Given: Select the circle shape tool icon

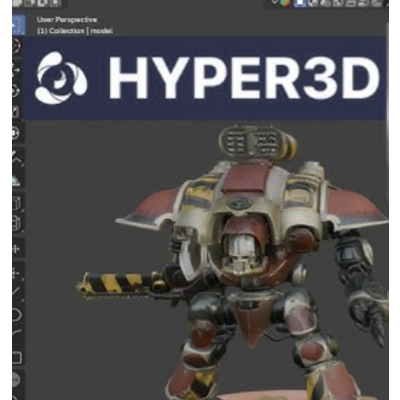Looking at the screenshot, I should [17, 314].
